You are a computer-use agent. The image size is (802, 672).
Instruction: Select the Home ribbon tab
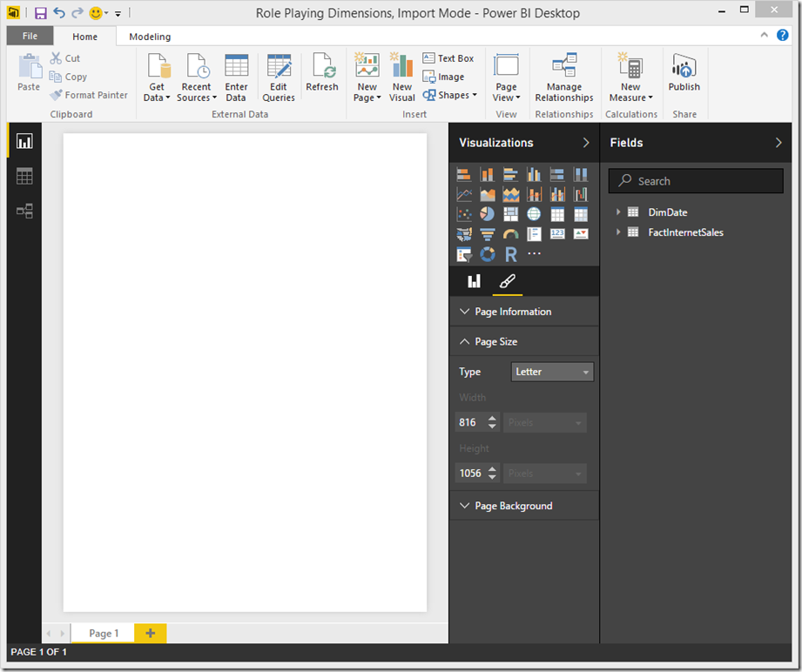click(x=85, y=37)
